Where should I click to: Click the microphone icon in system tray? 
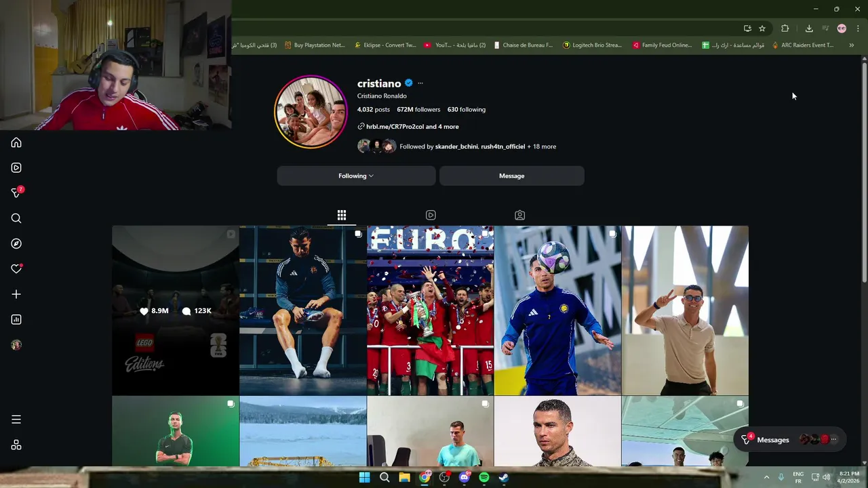(781, 477)
